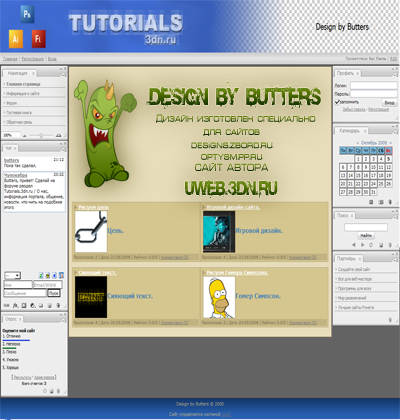Click the Найти search button
The height and width of the screenshot is (420, 400).
coord(366,236)
